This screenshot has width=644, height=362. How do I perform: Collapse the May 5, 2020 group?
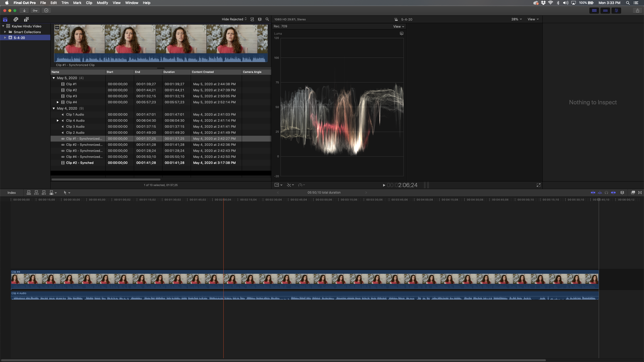[x=54, y=78]
